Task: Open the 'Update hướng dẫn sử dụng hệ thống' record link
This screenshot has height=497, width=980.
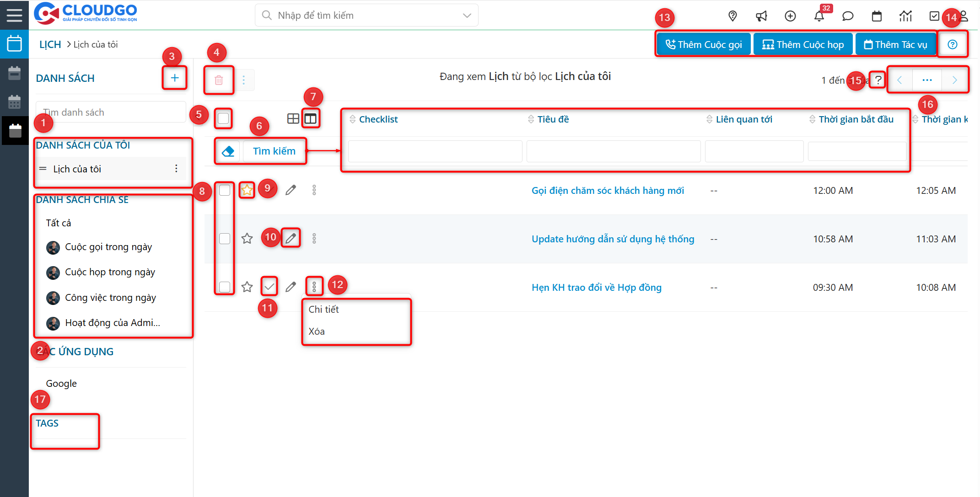Action: click(613, 239)
